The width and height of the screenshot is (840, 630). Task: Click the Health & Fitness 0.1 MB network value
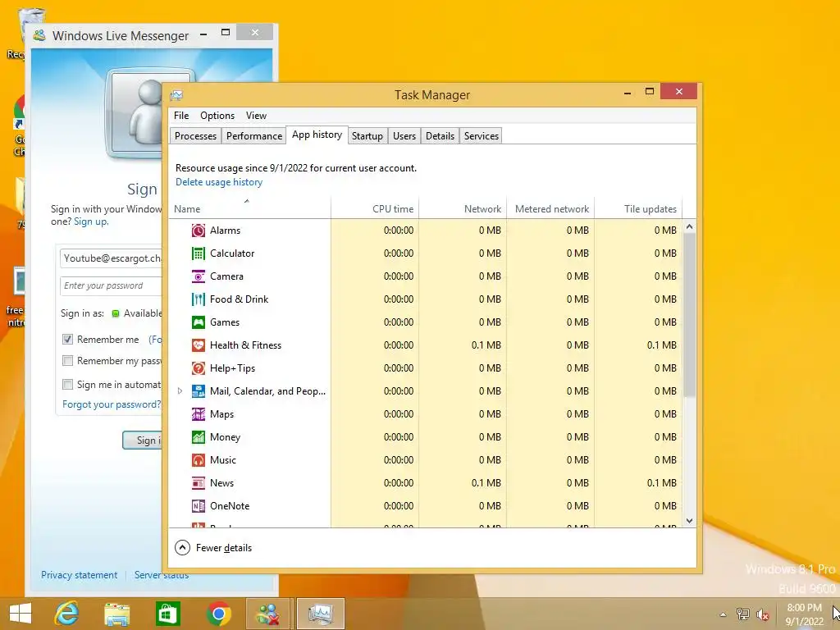pos(486,345)
